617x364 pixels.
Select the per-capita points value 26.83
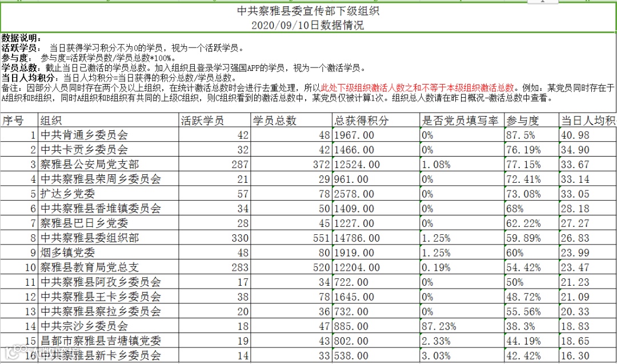(x=588, y=238)
